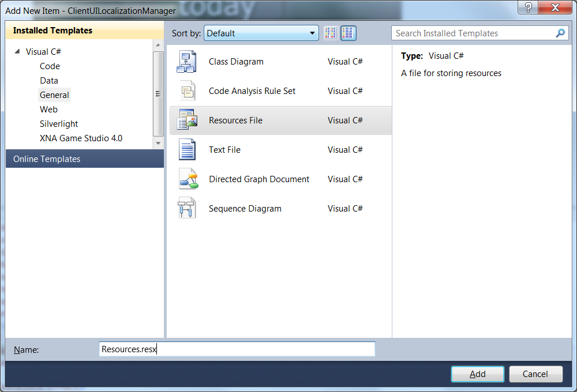
Task: Click the 'Type:' label in details pane
Action: [x=412, y=56]
